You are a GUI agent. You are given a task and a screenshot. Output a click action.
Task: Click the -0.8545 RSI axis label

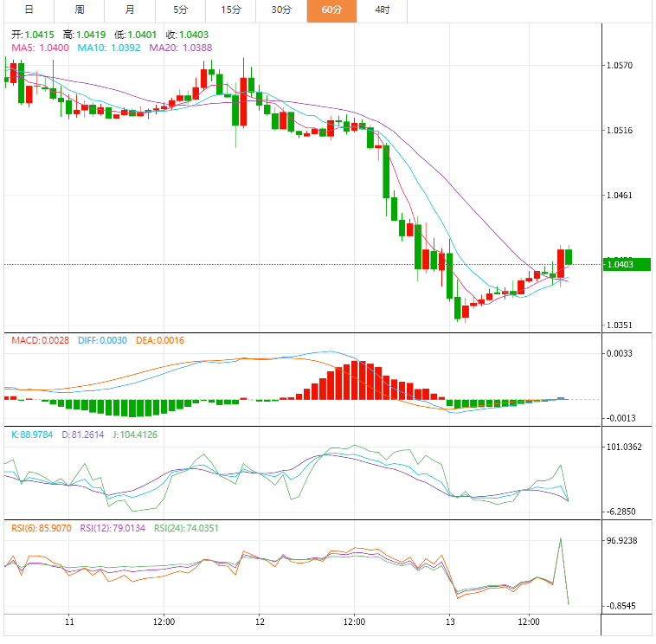pos(621,606)
